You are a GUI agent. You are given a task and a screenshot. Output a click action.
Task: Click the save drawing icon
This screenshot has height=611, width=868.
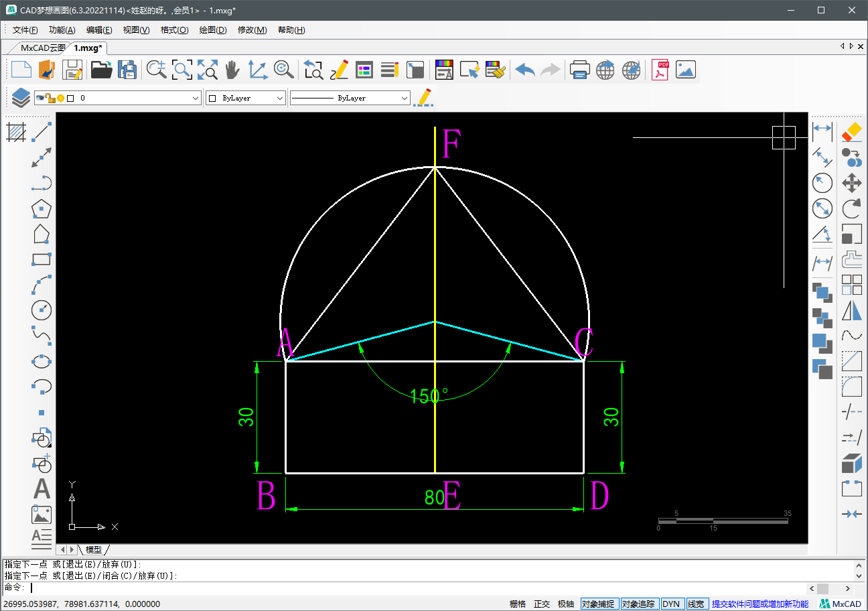coord(72,70)
